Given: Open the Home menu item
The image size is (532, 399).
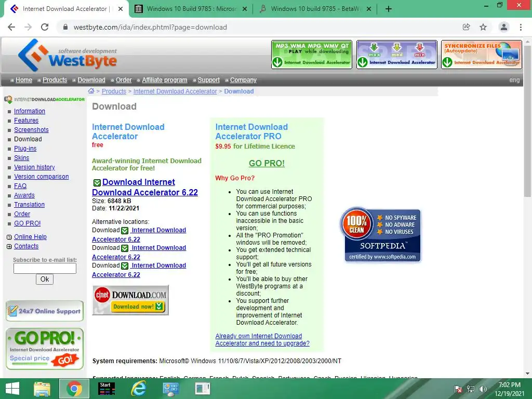Looking at the screenshot, I should (x=24, y=80).
